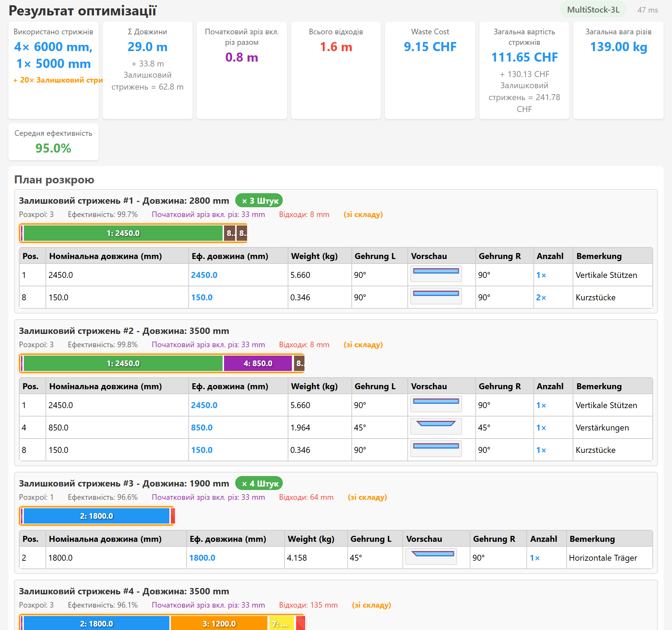Click the rightmost brown segment in bar #1
The height and width of the screenshot is (630, 672).
tap(242, 233)
